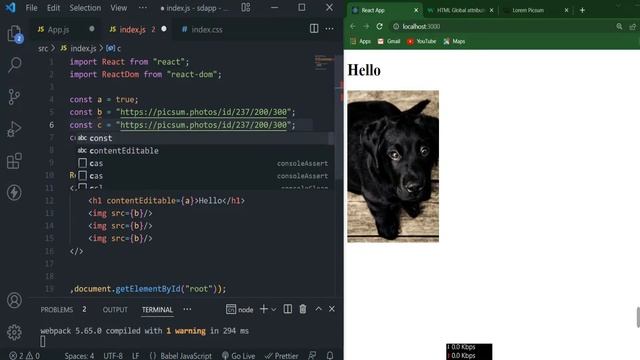Show the Output panel tab
This screenshot has width=640, height=360.
click(x=115, y=310)
